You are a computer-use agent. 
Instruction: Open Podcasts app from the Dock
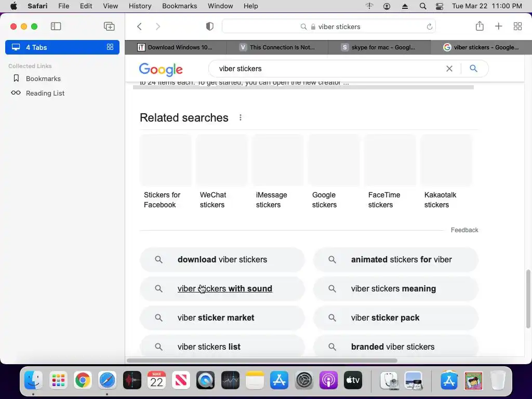click(328, 380)
